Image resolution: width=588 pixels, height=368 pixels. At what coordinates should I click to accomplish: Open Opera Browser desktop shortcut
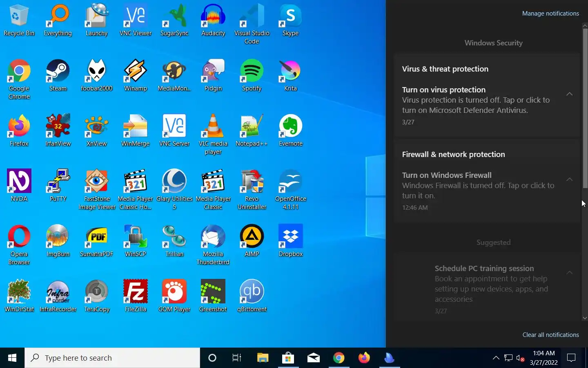(x=19, y=245)
